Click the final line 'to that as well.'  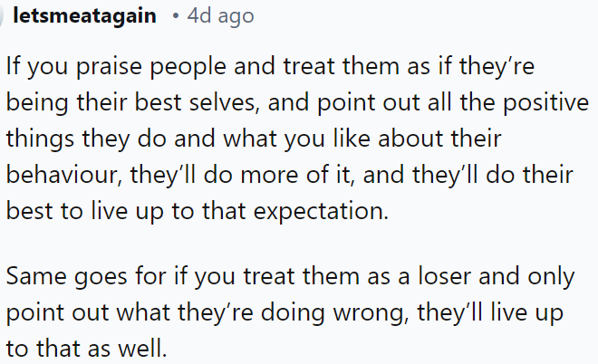click(x=86, y=346)
